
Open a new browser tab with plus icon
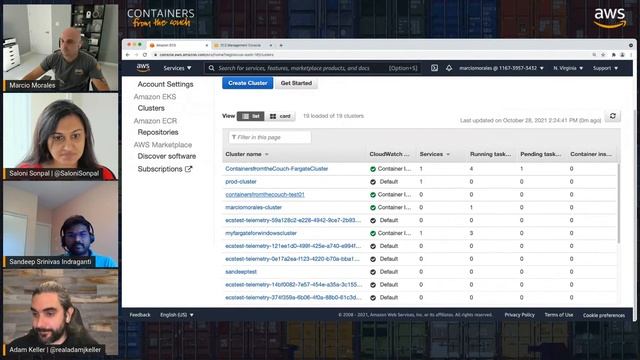281,45
